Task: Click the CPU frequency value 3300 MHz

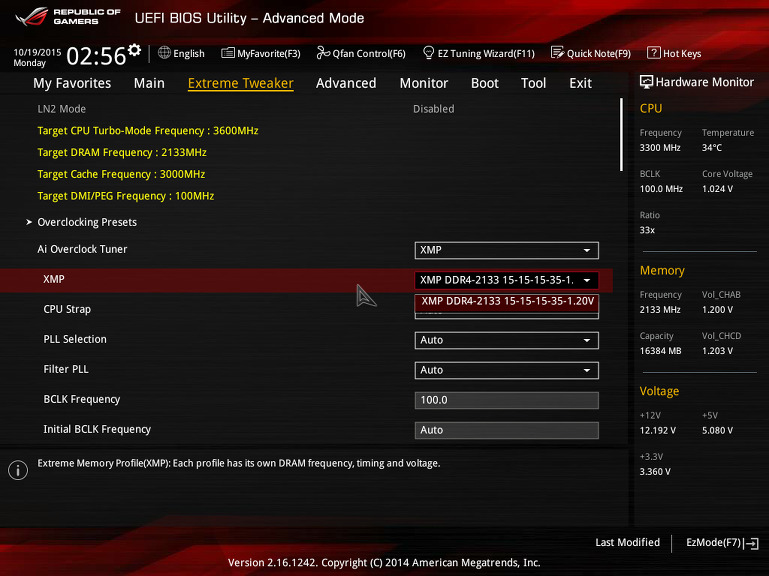Action: coord(660,148)
